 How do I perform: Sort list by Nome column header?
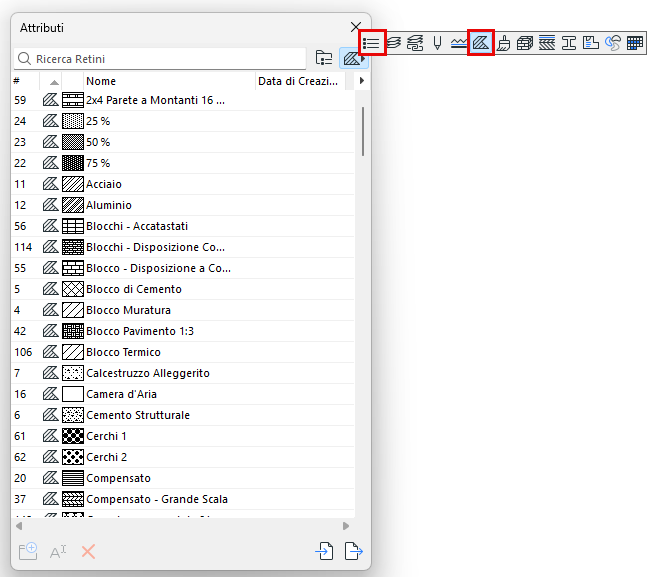[170, 81]
